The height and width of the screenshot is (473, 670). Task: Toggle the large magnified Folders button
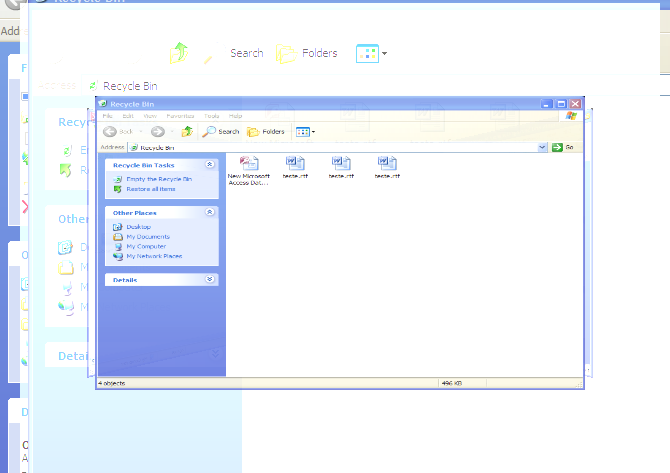(x=307, y=53)
